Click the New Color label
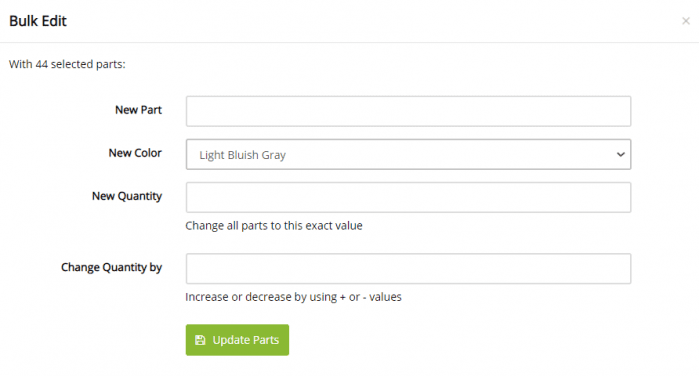Viewport: 699px width, 376px height. point(135,153)
